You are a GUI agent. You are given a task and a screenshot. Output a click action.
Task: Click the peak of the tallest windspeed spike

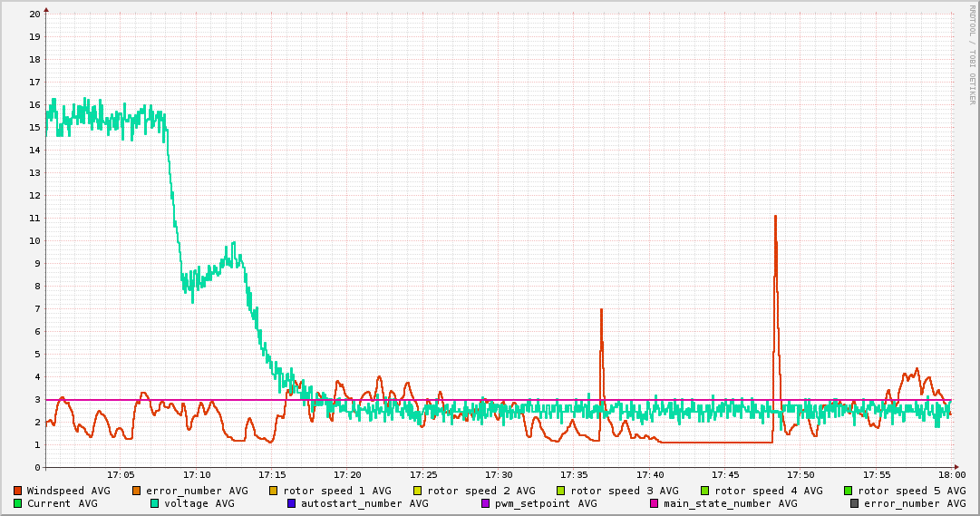pyautogui.click(x=775, y=216)
